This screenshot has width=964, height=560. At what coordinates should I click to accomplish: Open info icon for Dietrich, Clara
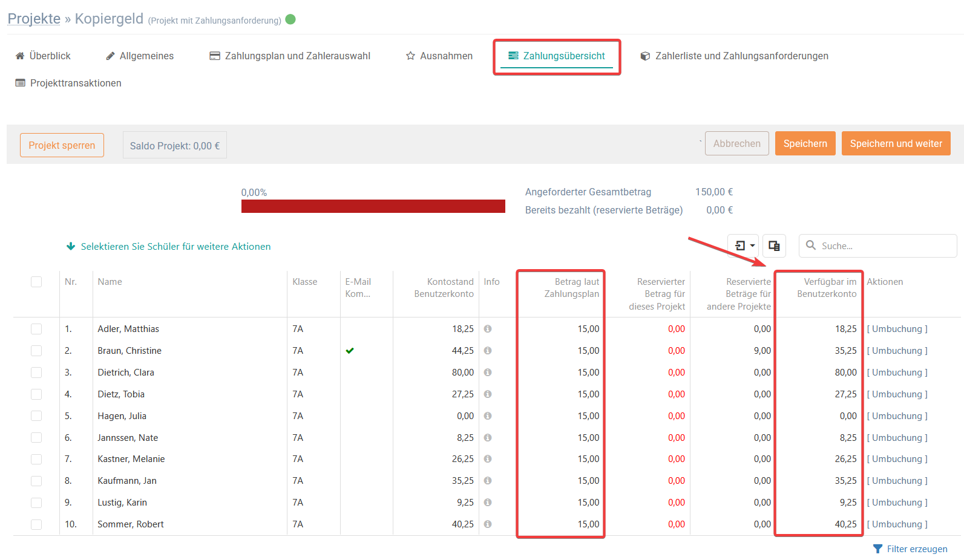point(488,373)
